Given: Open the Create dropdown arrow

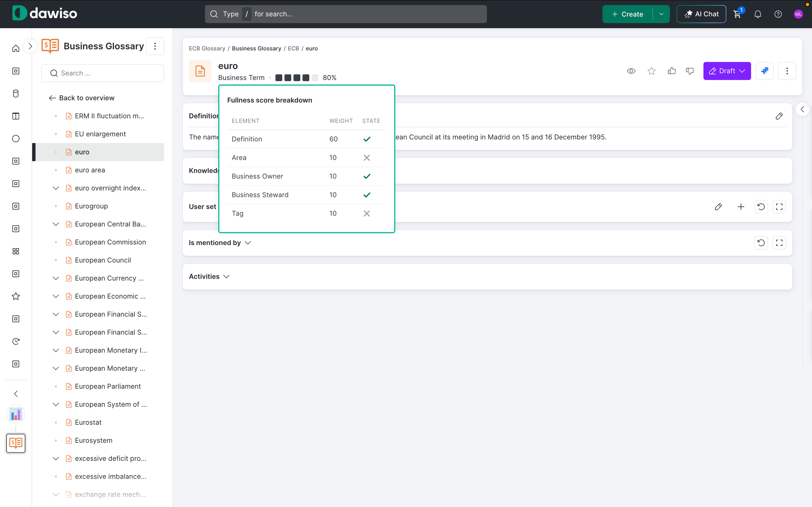Looking at the screenshot, I should click(661, 14).
